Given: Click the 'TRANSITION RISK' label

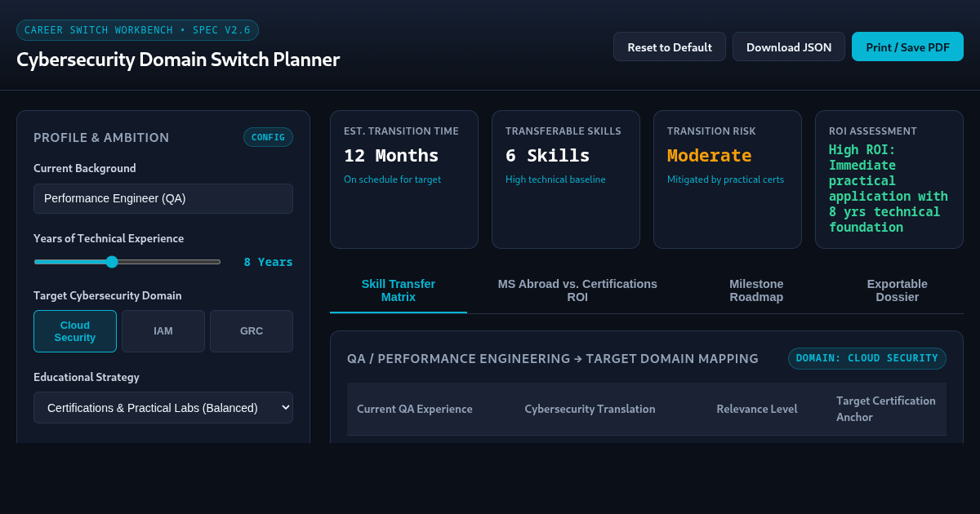Looking at the screenshot, I should 711,131.
